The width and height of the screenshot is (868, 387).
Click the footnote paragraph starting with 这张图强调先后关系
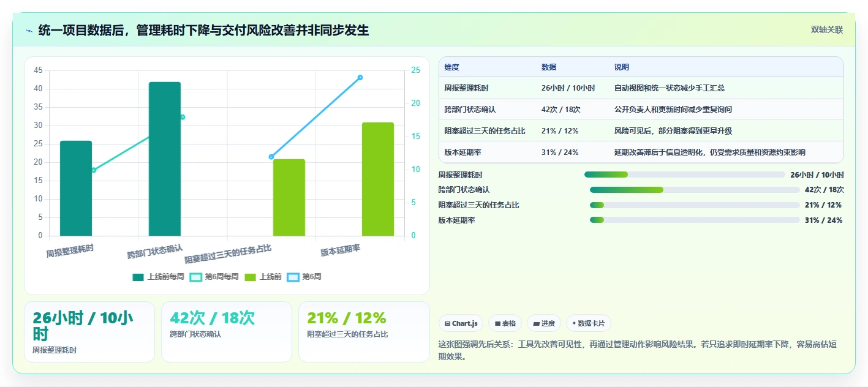pyautogui.click(x=638, y=350)
